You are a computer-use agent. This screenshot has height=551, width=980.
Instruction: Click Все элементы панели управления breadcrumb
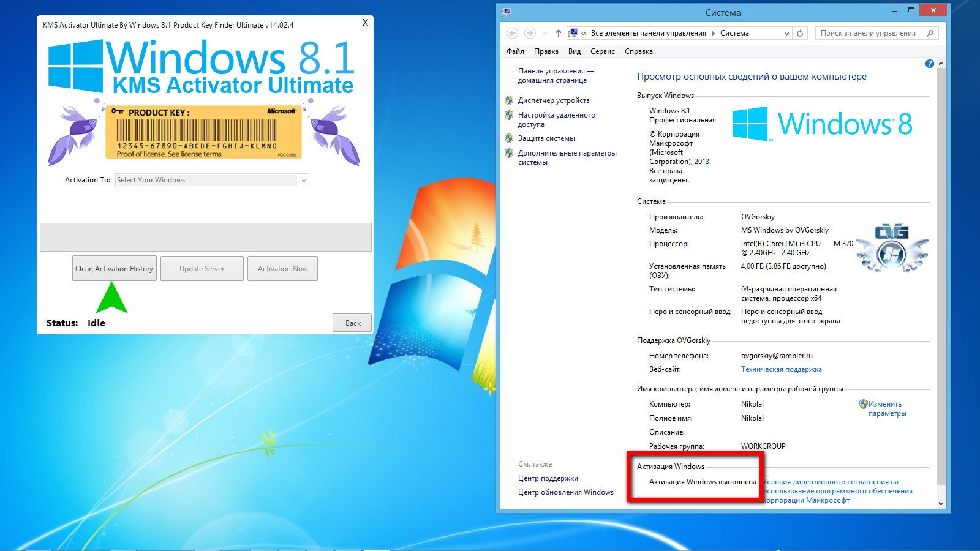[648, 33]
